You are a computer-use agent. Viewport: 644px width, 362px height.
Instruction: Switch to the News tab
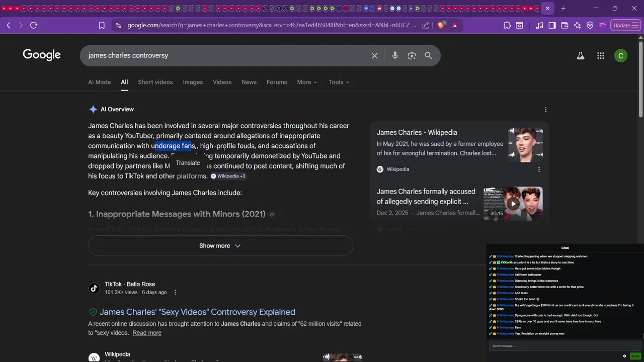tap(249, 82)
